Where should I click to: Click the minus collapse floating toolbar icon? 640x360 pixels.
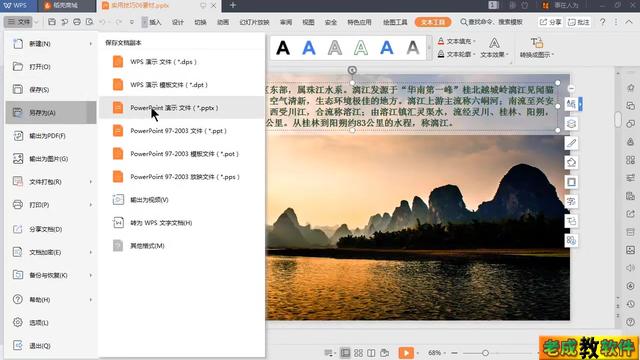pos(571,88)
